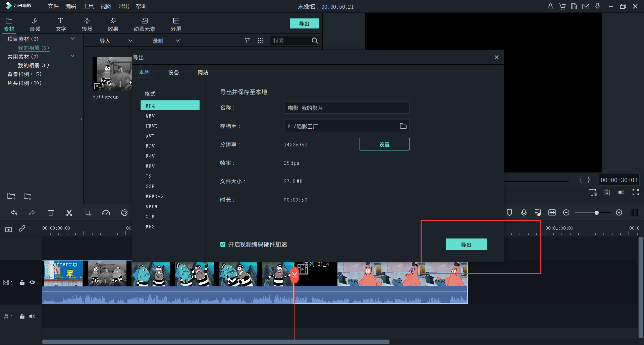Open the speed adjustment tool
The height and width of the screenshot is (345, 644).
pyautogui.click(x=106, y=213)
